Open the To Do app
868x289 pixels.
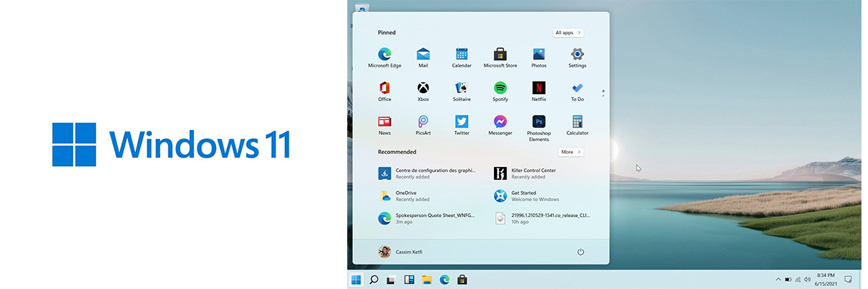click(x=577, y=92)
